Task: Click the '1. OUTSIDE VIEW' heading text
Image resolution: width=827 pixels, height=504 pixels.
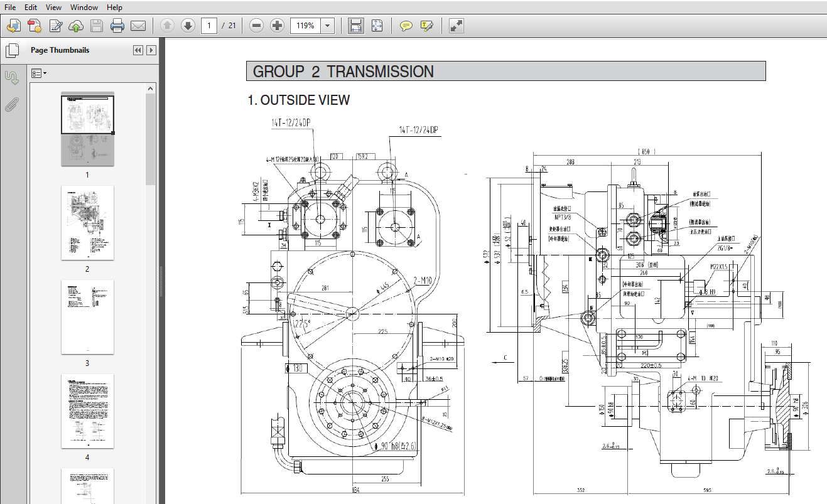Action: tap(298, 100)
